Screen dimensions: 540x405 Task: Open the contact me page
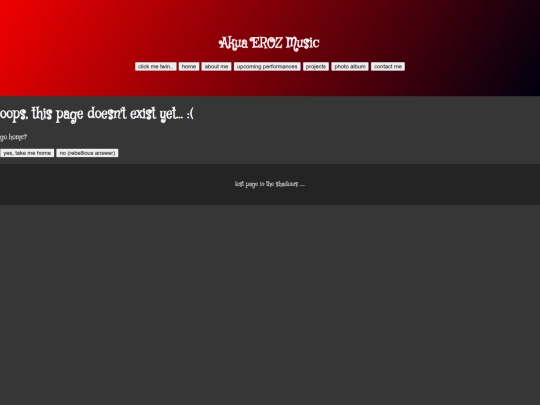(x=388, y=66)
